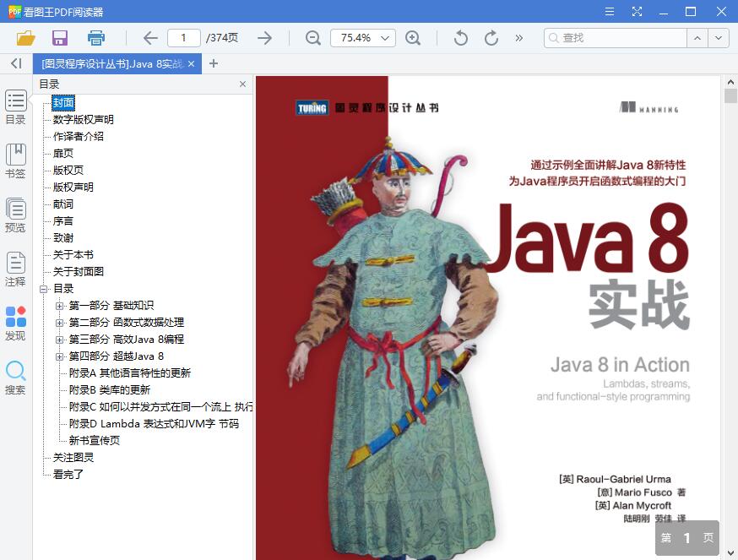Image resolution: width=738 pixels, height=560 pixels.
Task: Open 版权声明 outline entry
Action: click(x=73, y=188)
